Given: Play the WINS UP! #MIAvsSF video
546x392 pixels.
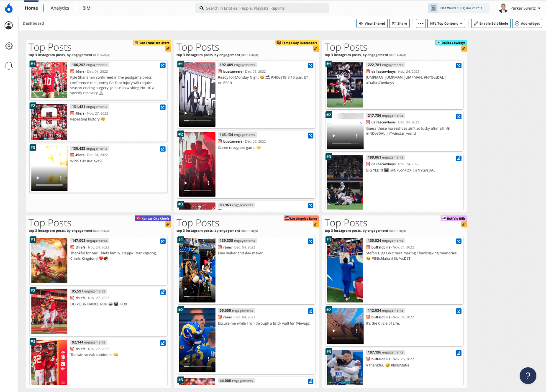Looking at the screenshot, I should pos(38,178).
